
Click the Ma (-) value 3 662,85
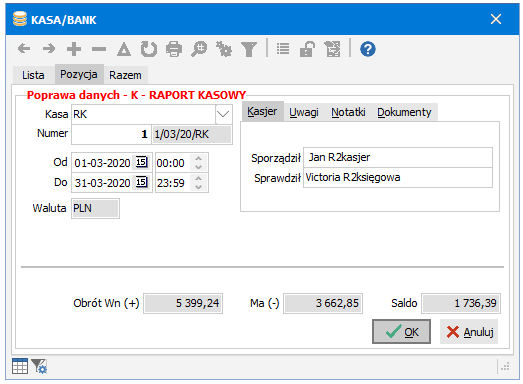click(323, 303)
